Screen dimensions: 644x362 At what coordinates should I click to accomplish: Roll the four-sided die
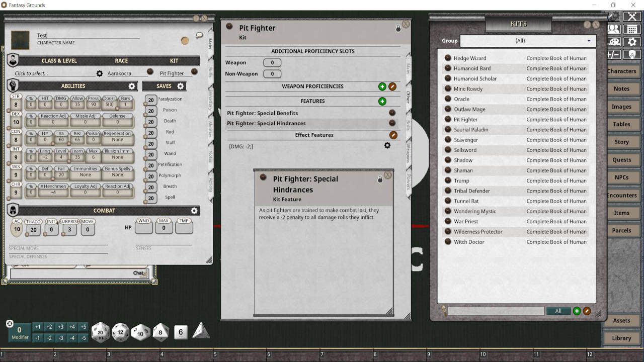[x=201, y=332]
